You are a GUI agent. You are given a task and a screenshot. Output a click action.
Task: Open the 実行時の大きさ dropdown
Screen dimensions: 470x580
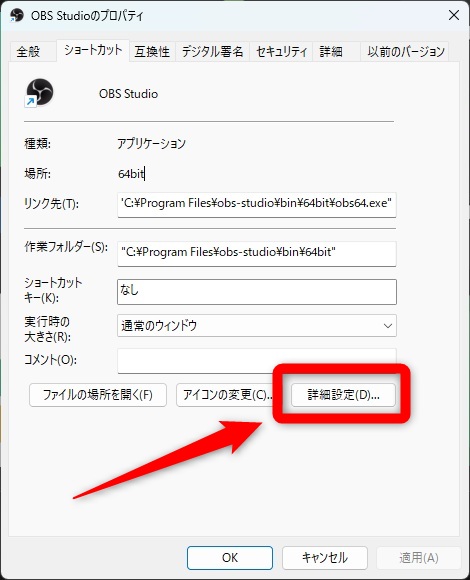click(257, 326)
